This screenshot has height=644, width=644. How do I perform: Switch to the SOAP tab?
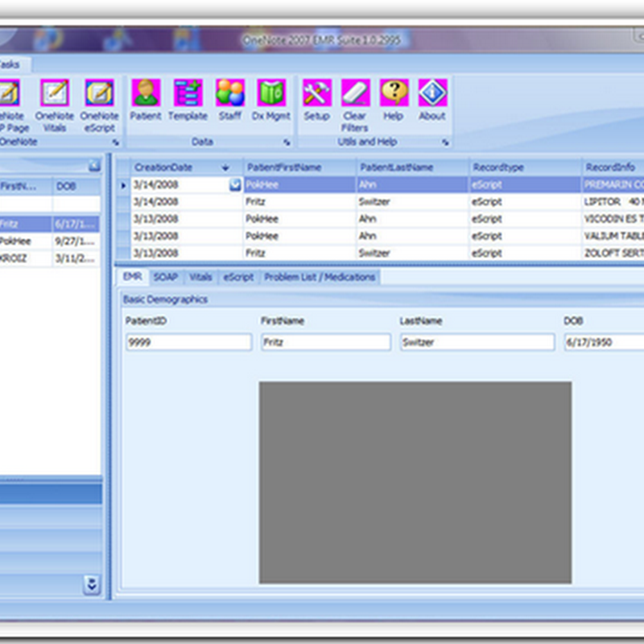tap(166, 277)
